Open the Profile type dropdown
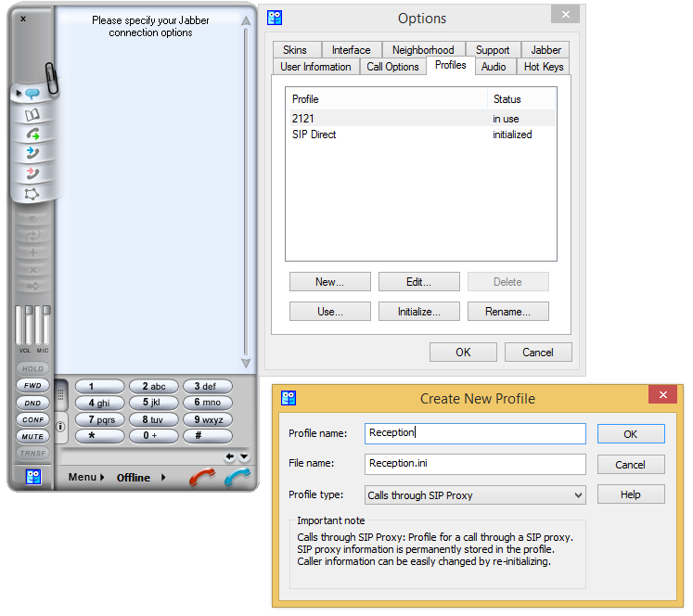Screen dimensions: 693x616 click(475, 495)
